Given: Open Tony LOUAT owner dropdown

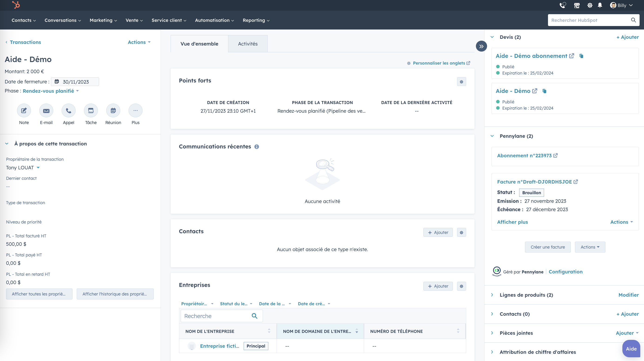Looking at the screenshot, I should point(23,168).
